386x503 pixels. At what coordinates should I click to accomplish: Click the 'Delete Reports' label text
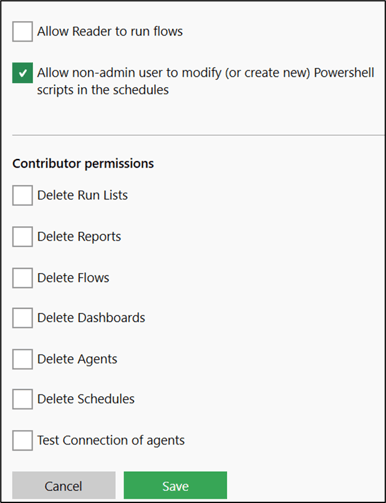coord(79,236)
